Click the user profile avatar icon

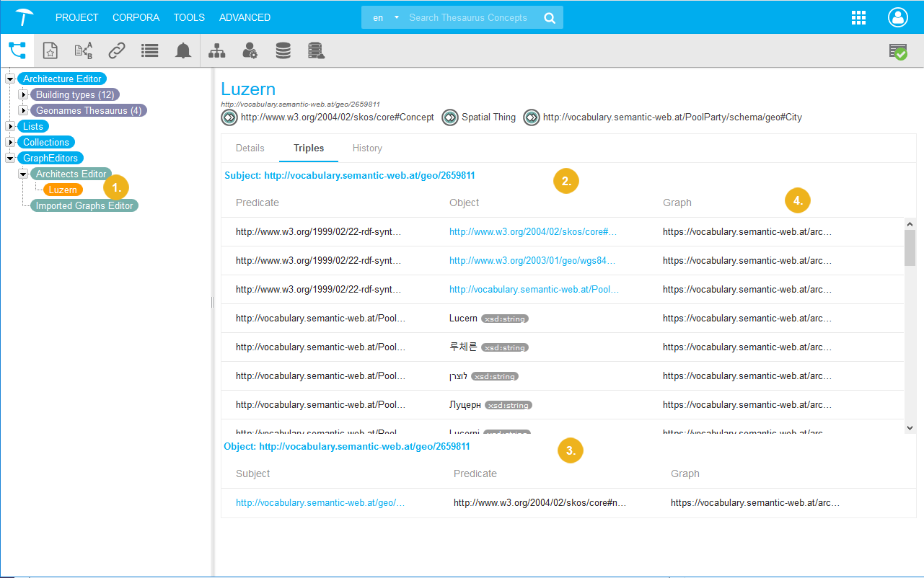tap(898, 18)
